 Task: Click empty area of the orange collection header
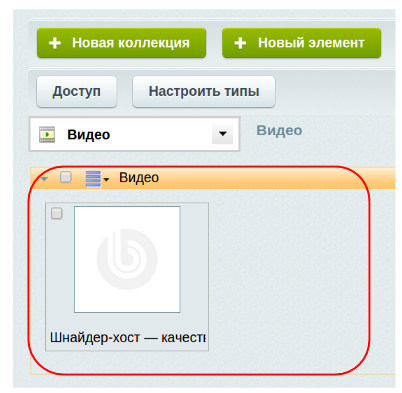tap(277, 178)
